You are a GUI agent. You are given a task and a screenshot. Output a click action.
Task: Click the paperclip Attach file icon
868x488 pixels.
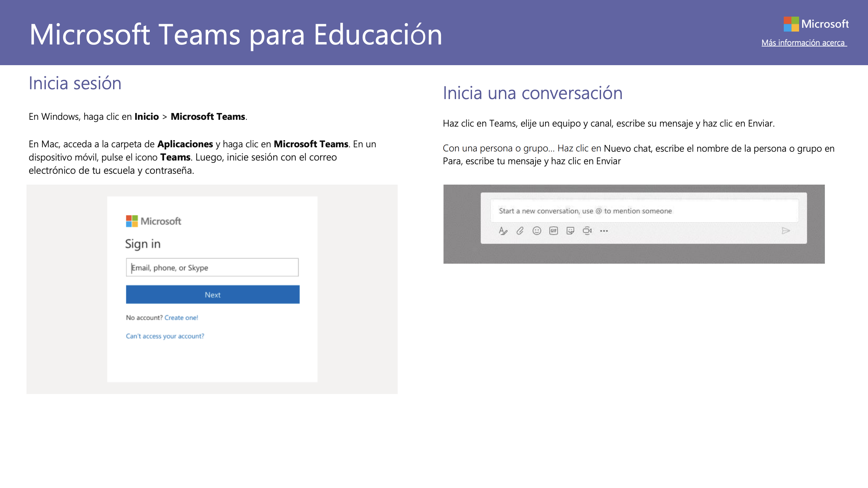click(520, 231)
